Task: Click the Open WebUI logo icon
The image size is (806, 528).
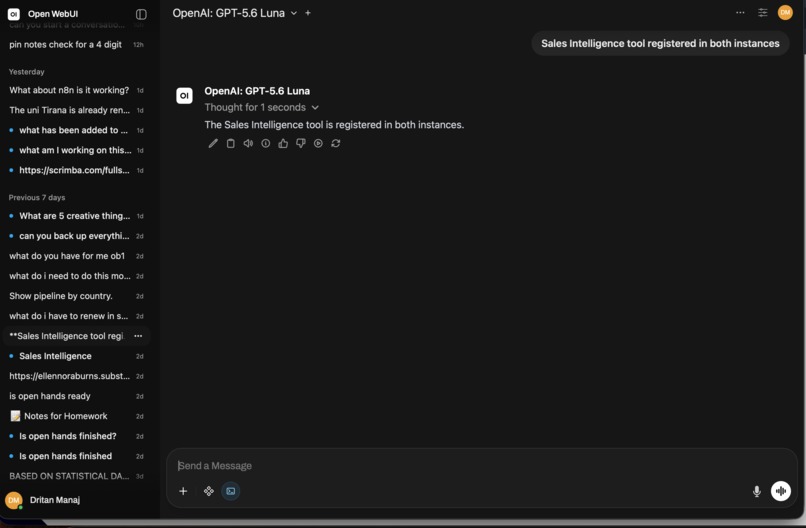Action: click(14, 14)
